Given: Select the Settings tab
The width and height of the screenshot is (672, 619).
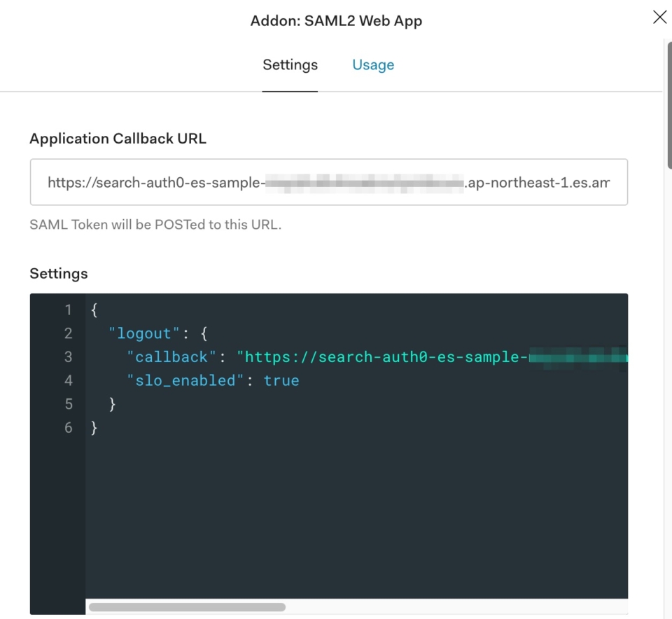Looking at the screenshot, I should click(290, 64).
